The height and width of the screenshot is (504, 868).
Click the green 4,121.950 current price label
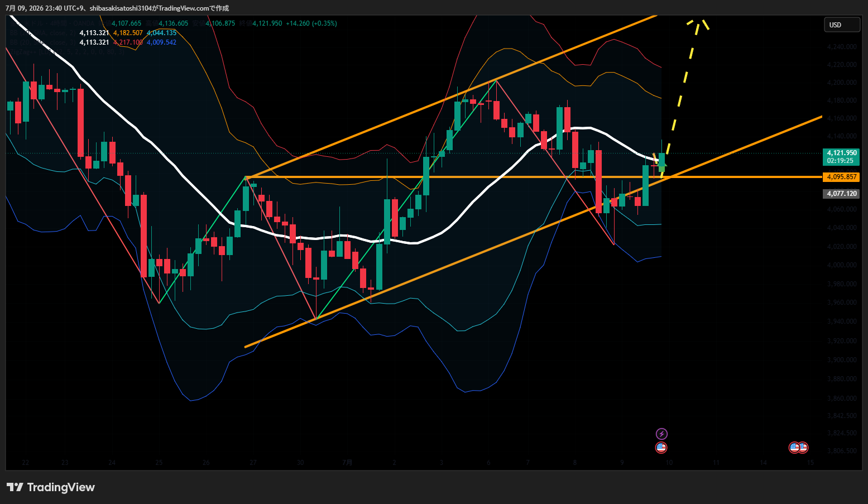[841, 156]
